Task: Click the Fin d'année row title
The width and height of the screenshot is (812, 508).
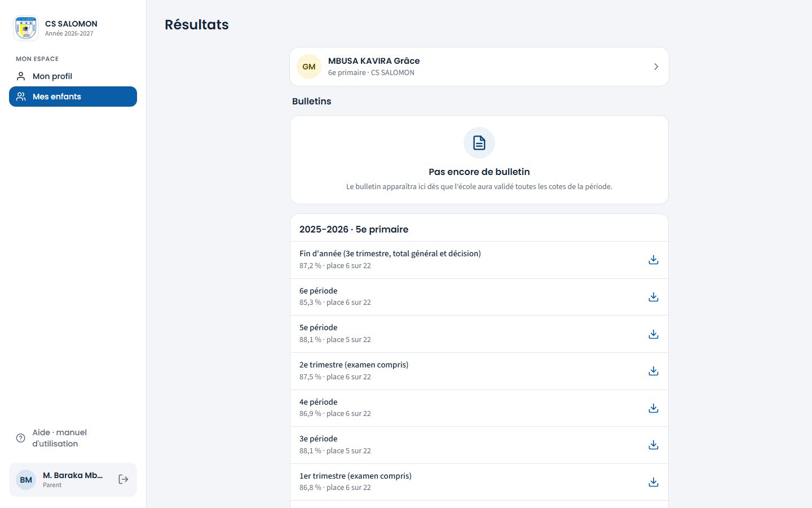Action: coord(390,253)
